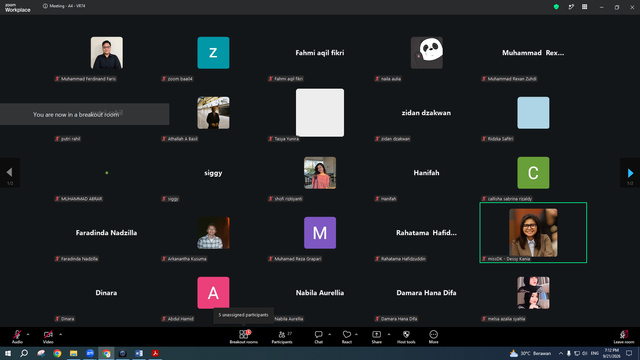Select Abdul Hamid A avatar tile

213,293
